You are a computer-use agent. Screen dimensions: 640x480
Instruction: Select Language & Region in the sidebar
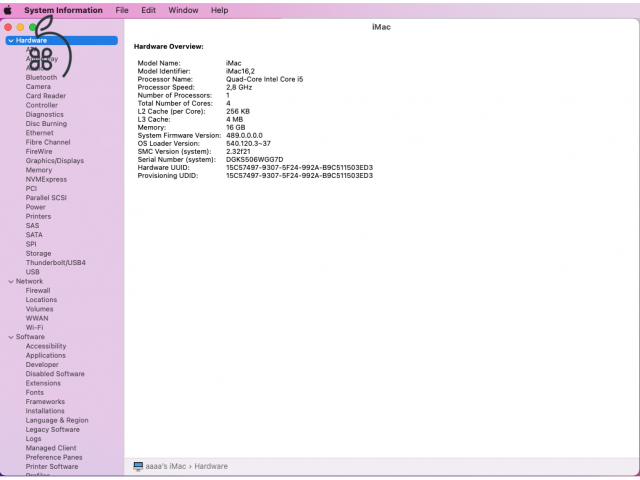click(57, 420)
